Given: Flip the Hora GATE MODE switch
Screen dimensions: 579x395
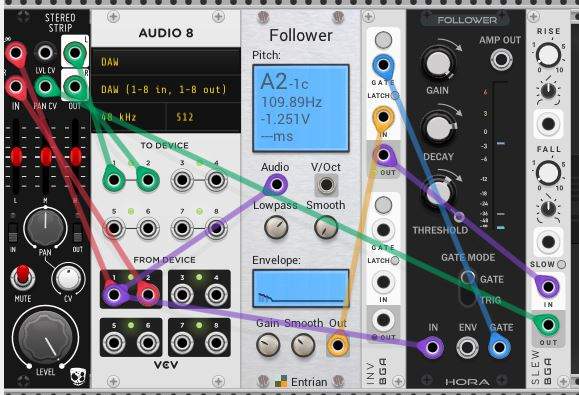Looking at the screenshot, I should point(468,288).
